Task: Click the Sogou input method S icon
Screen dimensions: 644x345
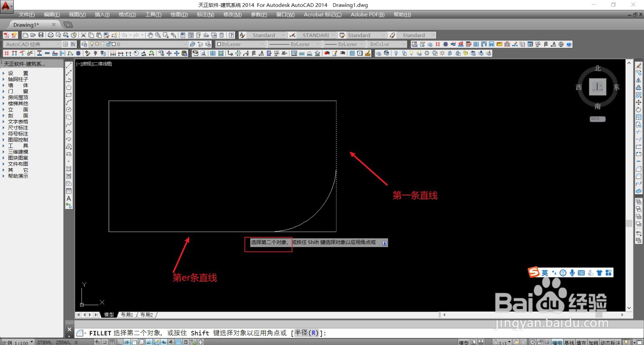Action: [534, 272]
